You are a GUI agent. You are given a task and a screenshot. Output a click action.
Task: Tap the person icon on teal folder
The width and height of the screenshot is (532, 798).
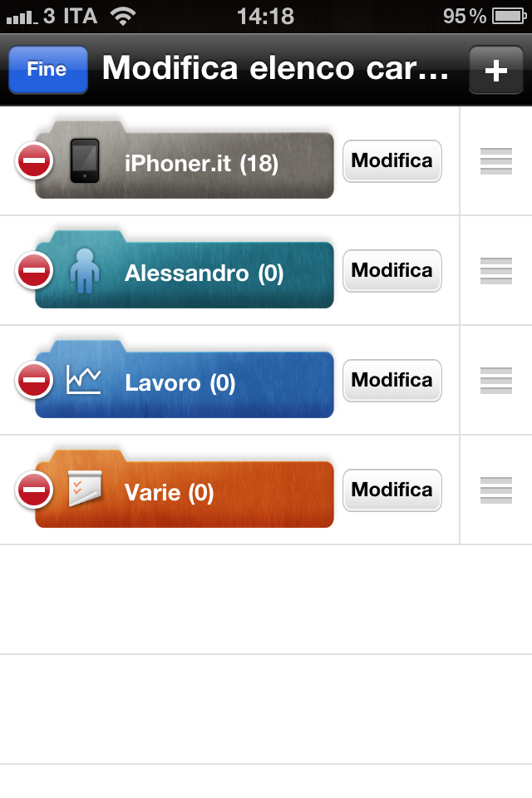(85, 271)
